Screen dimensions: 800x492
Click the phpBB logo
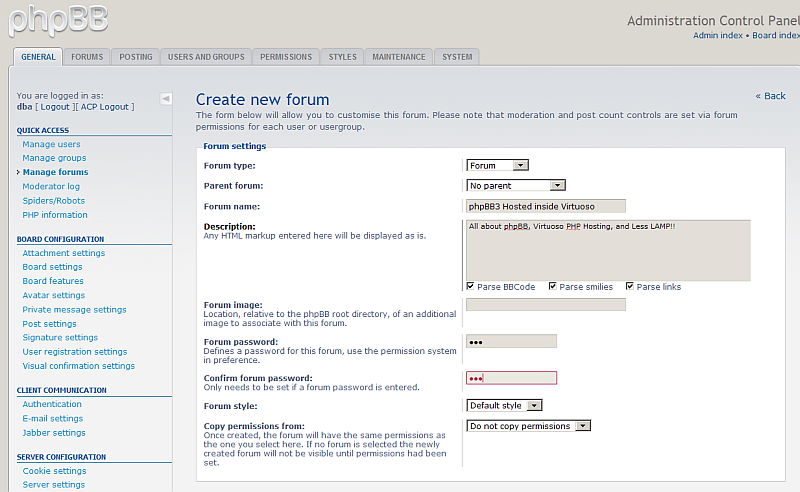(x=55, y=18)
